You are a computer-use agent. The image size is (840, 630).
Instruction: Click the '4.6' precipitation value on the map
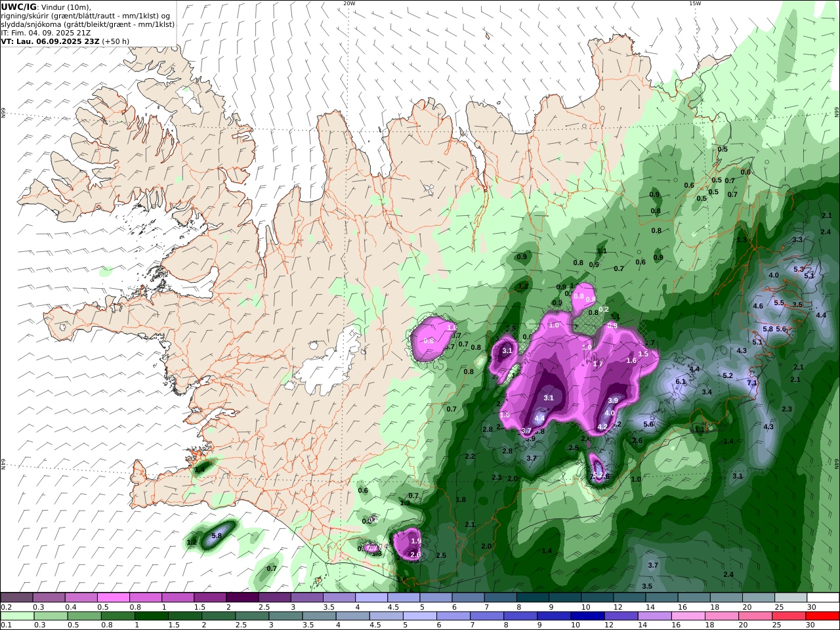point(758,306)
